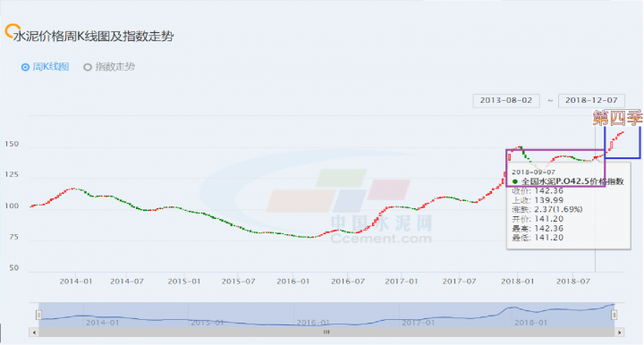
Task: Select the 指数走势 radio option
Action: [x=88, y=67]
